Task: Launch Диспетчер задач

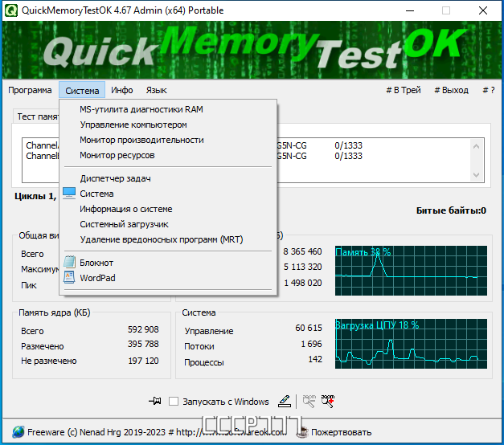Action: pyautogui.click(x=168, y=178)
